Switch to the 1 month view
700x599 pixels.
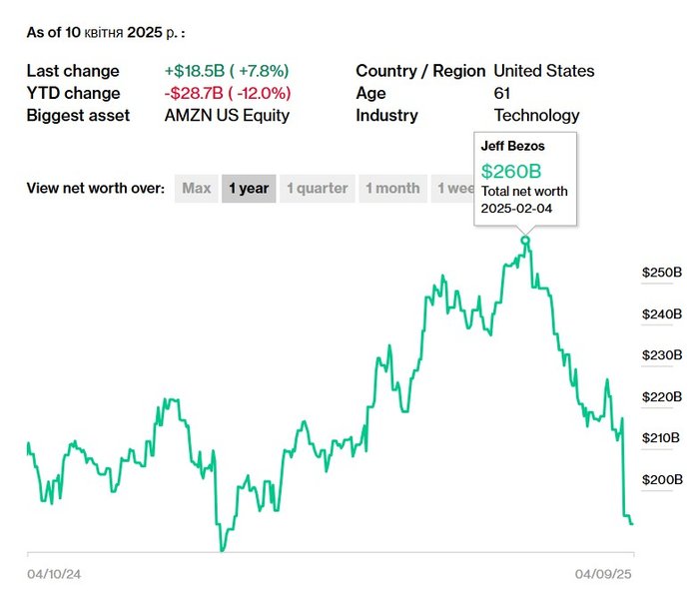click(392, 188)
